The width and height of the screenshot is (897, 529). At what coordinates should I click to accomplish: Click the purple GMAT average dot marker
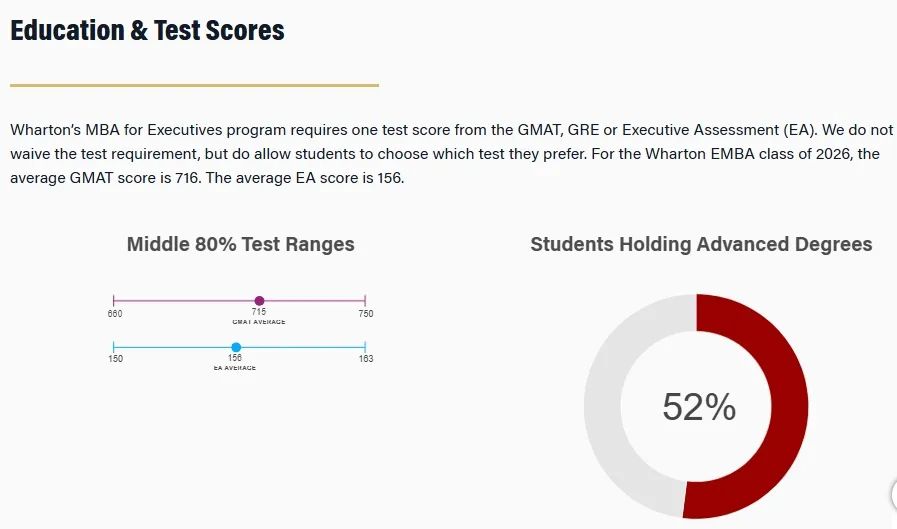coord(259,301)
